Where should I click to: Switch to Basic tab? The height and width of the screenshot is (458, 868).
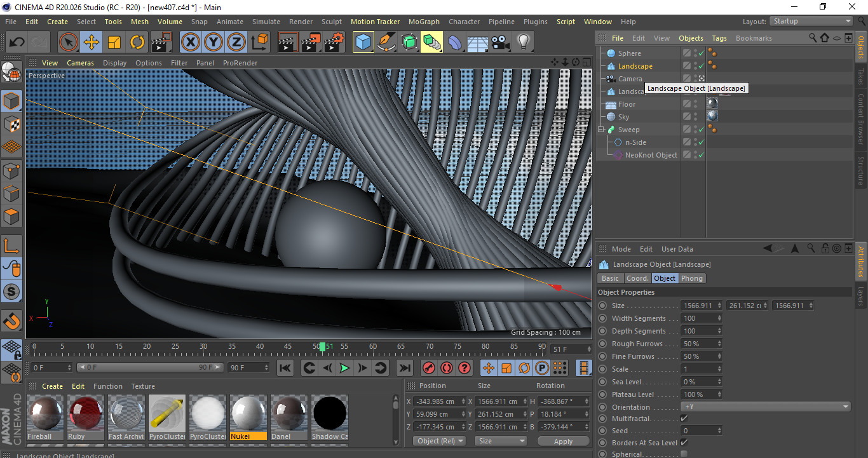coord(610,278)
